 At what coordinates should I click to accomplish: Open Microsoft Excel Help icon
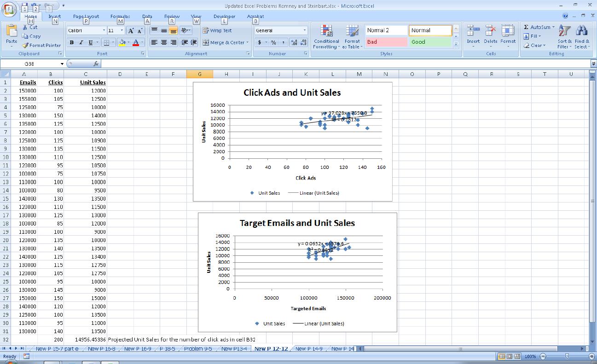565,16
